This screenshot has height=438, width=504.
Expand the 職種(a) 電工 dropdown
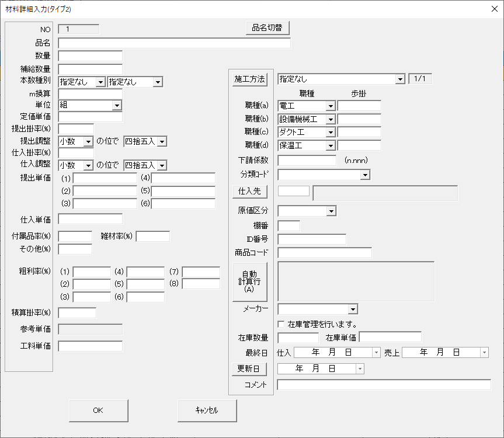330,106
